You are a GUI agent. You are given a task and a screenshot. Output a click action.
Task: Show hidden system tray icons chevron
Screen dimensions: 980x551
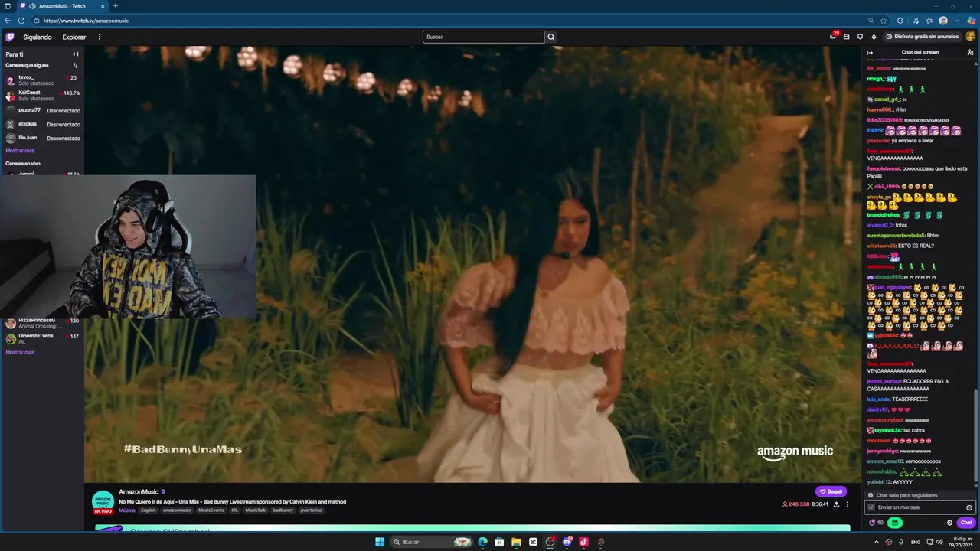point(877,542)
